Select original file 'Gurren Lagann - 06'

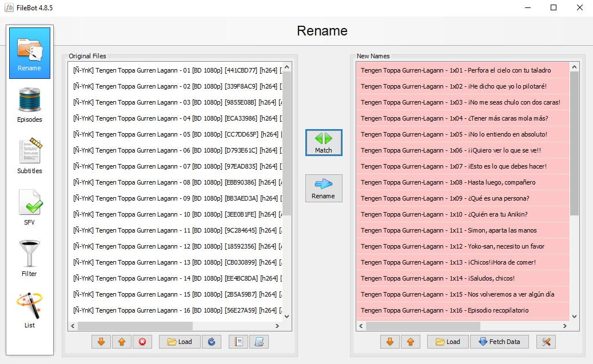click(175, 150)
